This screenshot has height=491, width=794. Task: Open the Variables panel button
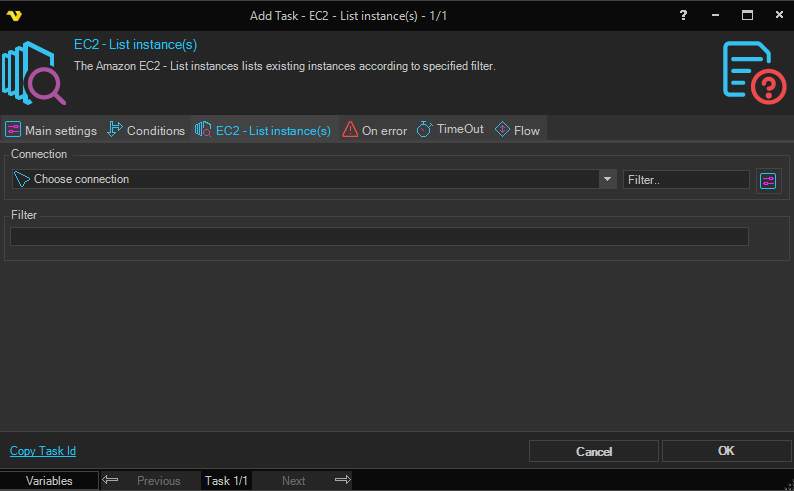point(49,481)
